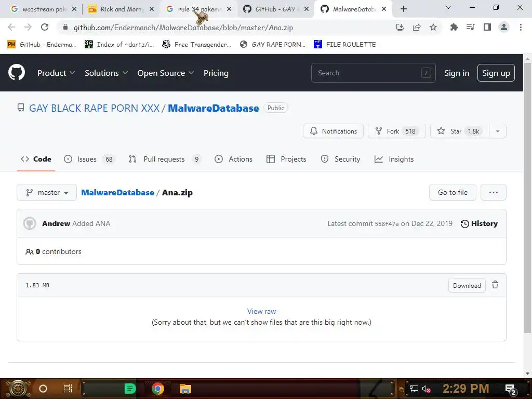
Task: Expand the Open Source menu
Action: [166, 73]
